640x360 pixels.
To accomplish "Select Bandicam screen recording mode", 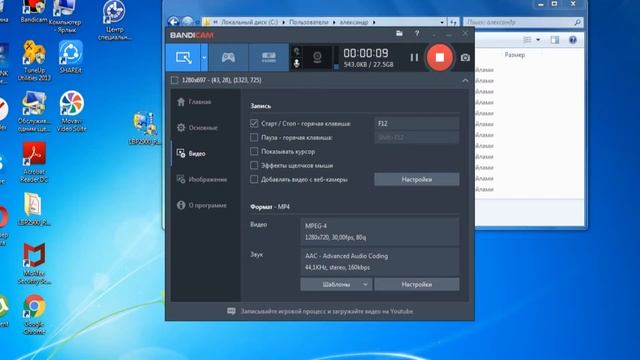I will [183, 58].
